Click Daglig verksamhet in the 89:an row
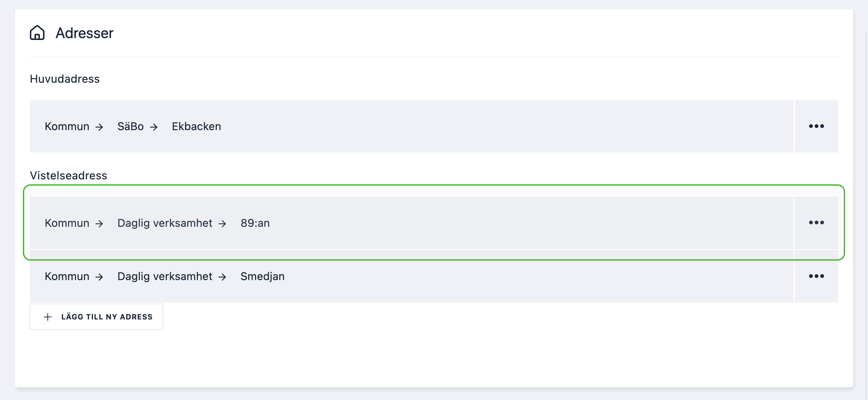 [x=165, y=223]
